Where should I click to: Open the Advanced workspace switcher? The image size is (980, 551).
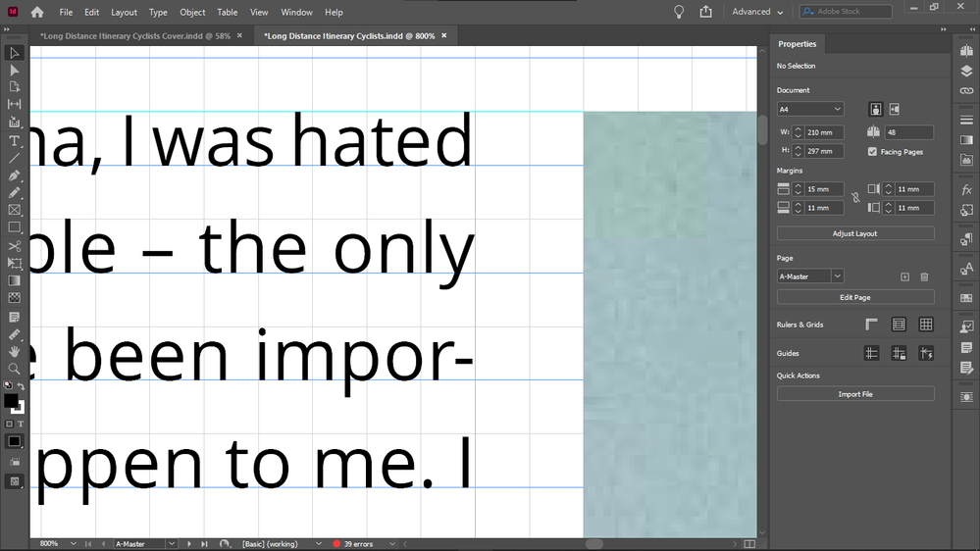point(757,12)
